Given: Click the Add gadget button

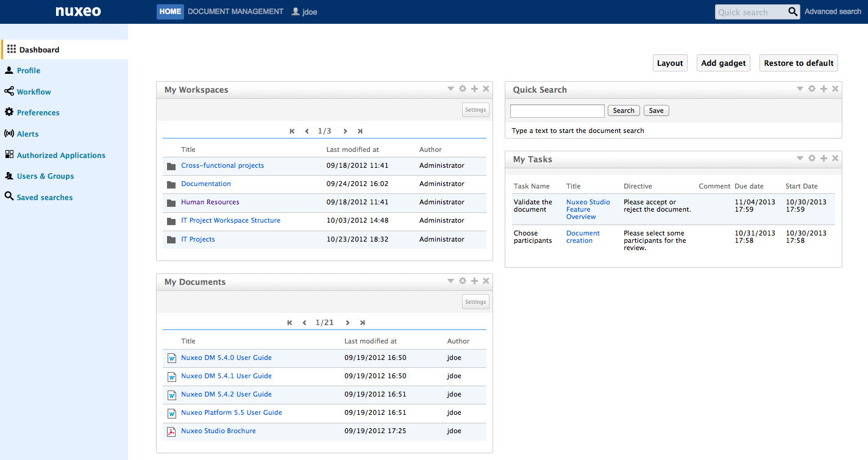Looking at the screenshot, I should 724,63.
